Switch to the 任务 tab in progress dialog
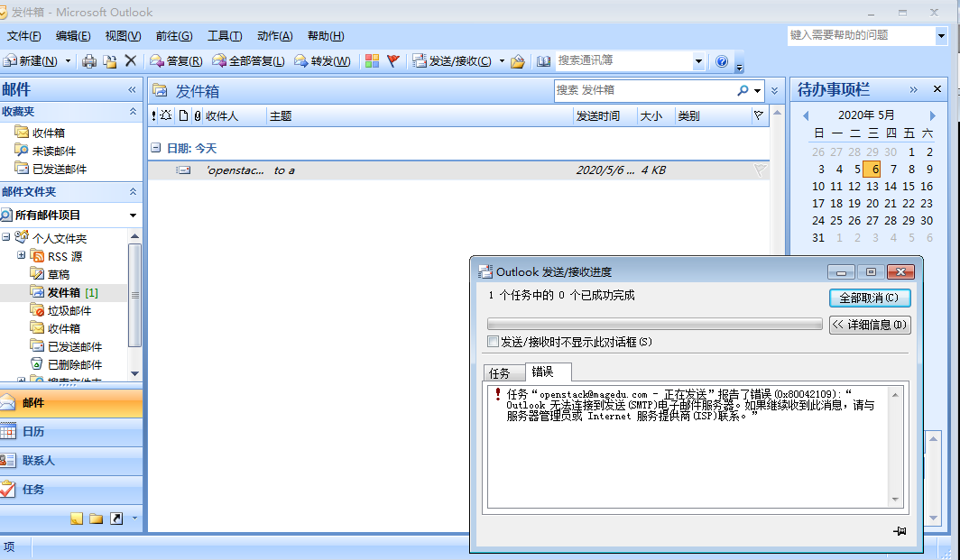960x560 pixels. click(503, 372)
